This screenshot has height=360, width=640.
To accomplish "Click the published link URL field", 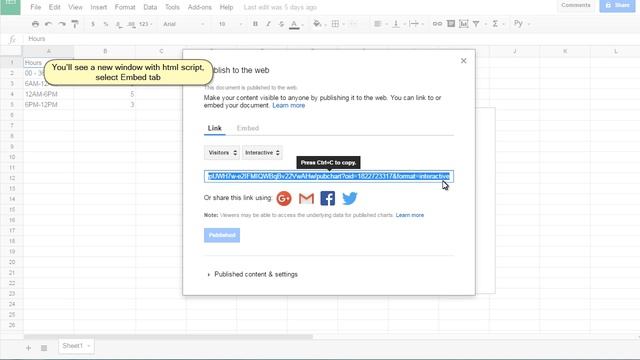I will pyautogui.click(x=329, y=176).
